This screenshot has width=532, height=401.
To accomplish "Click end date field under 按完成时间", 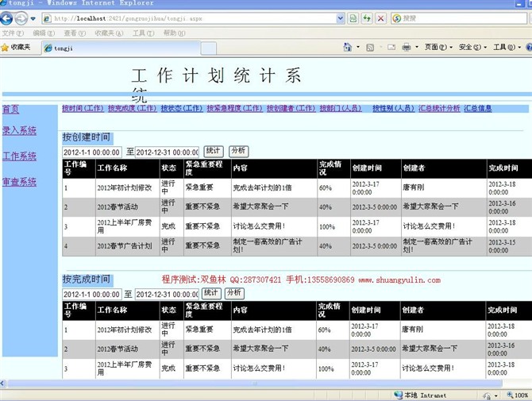I will 167,294.
